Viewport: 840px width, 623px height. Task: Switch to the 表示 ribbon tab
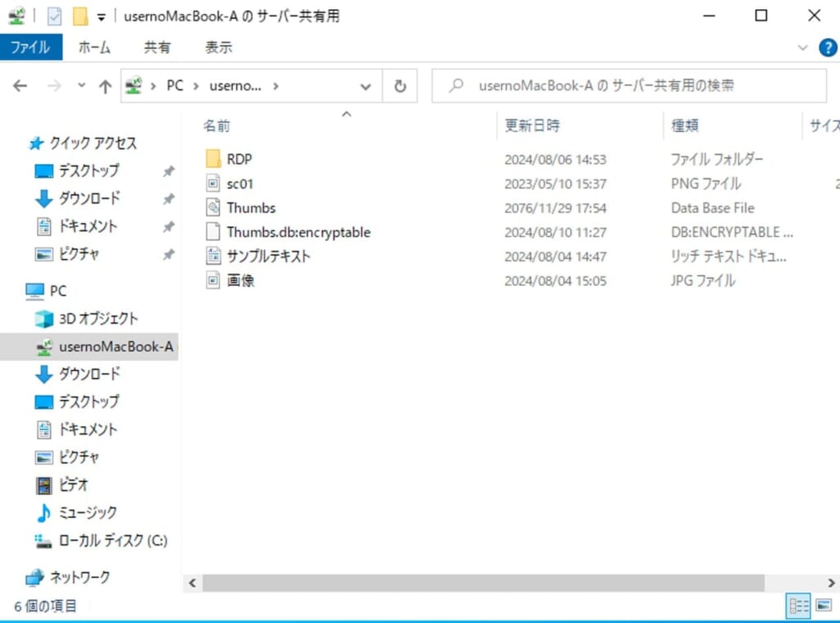217,48
